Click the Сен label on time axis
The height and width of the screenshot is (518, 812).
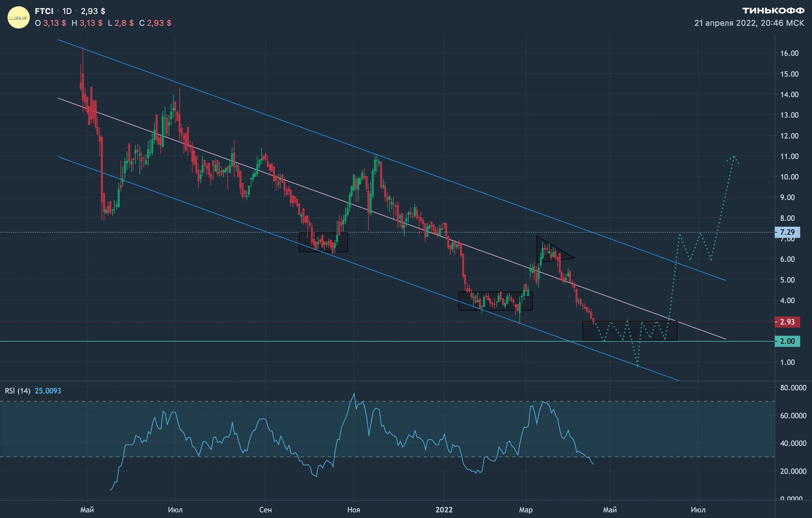coord(265,510)
